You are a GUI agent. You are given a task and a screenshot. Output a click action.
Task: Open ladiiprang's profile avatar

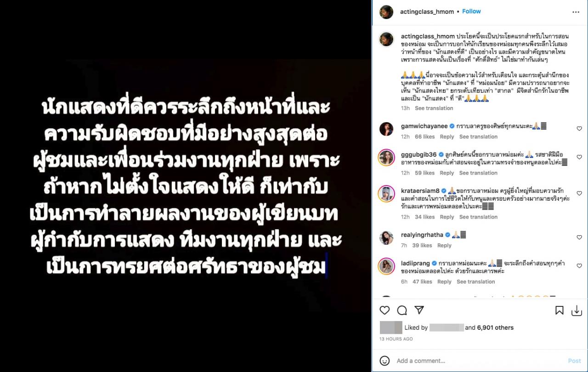coord(386,266)
